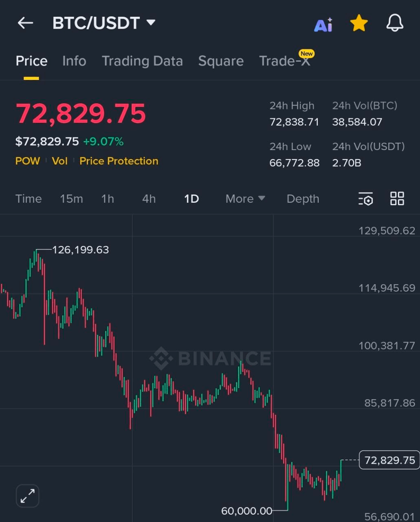Switch to the Info tab
This screenshot has width=420, height=522.
tap(74, 61)
